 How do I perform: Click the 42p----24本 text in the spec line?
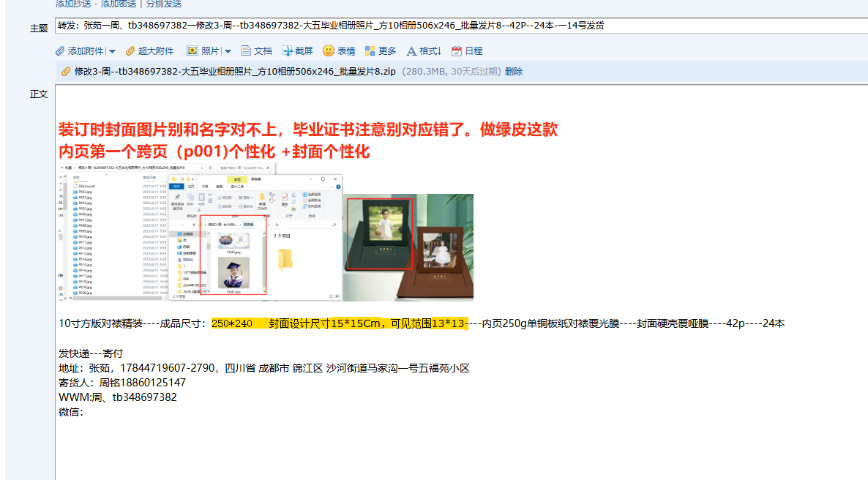755,323
